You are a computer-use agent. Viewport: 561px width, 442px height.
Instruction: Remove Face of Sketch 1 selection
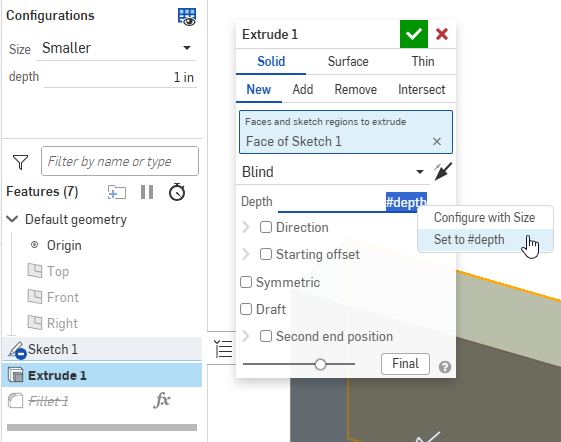point(436,141)
